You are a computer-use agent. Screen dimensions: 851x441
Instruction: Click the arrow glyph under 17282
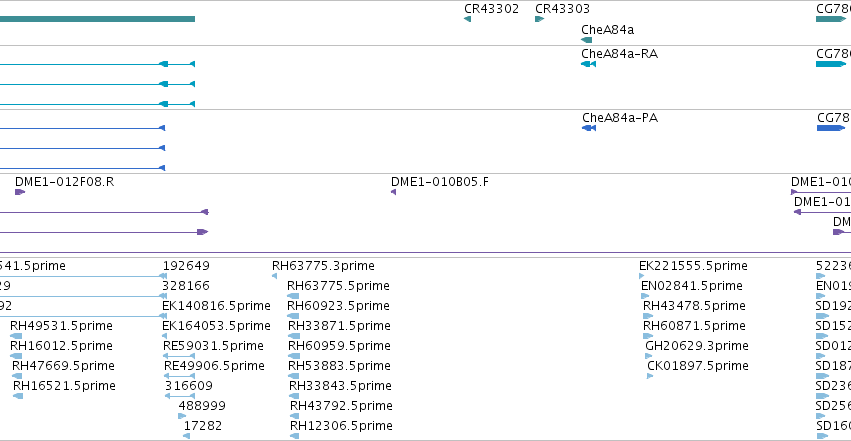[187, 436]
